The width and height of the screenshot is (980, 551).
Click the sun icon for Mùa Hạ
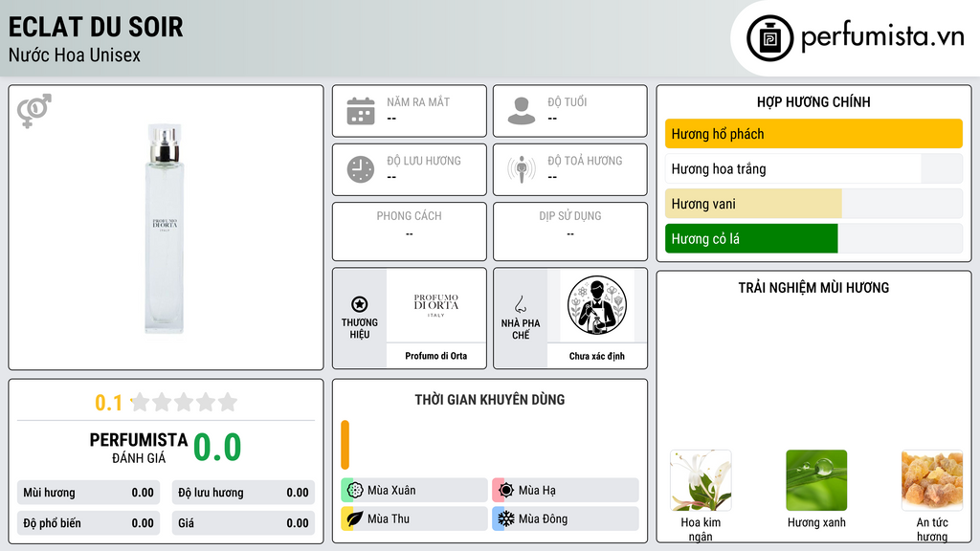point(506,491)
